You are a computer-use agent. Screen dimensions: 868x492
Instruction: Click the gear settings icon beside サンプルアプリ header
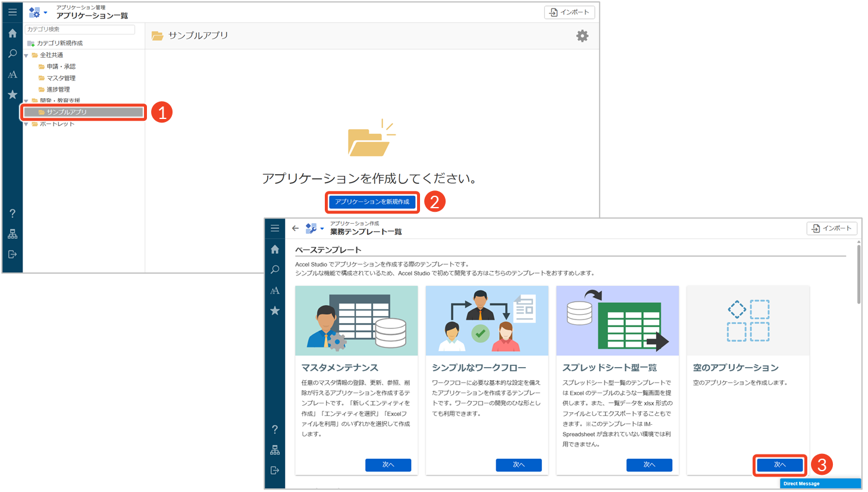(582, 36)
